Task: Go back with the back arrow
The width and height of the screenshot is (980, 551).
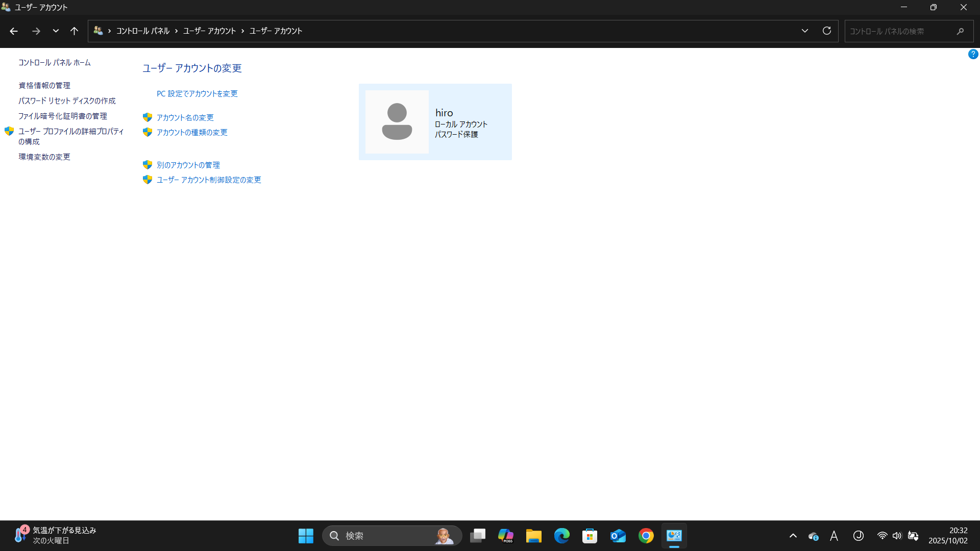Action: coord(14,31)
